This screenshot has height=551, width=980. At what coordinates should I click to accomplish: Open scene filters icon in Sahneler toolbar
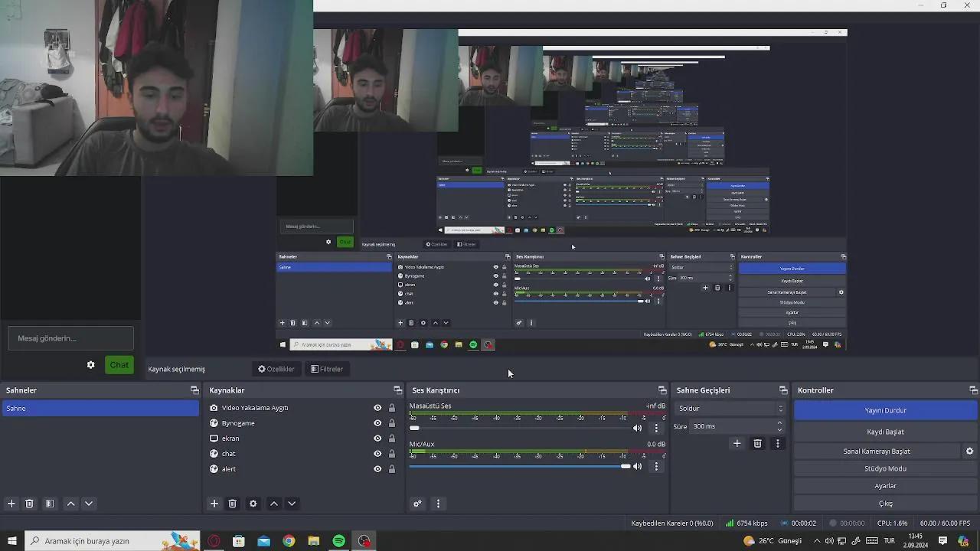(x=50, y=504)
